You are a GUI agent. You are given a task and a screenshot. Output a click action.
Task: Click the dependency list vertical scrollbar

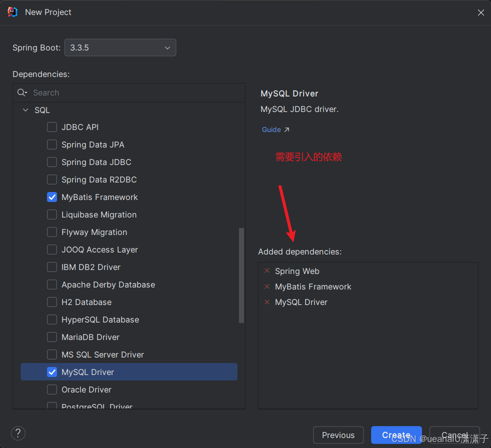point(241,275)
